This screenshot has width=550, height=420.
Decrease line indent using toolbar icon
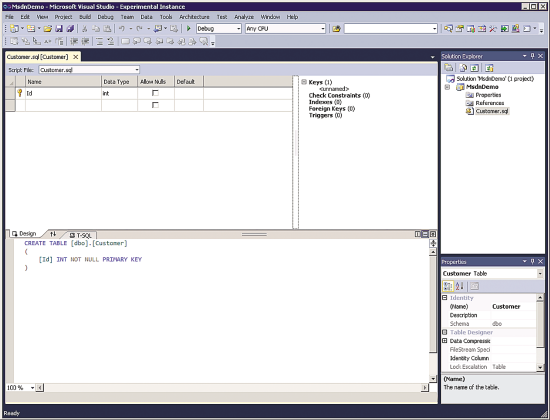(74, 41)
